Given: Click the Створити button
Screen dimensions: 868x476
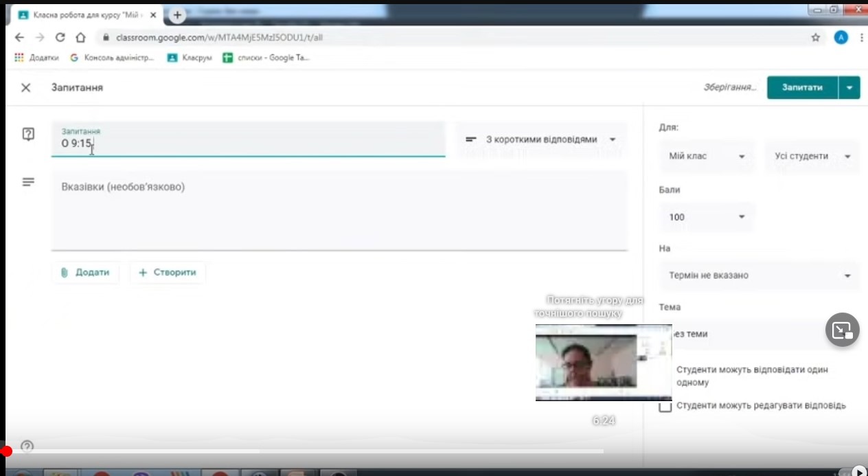Looking at the screenshot, I should pos(168,273).
